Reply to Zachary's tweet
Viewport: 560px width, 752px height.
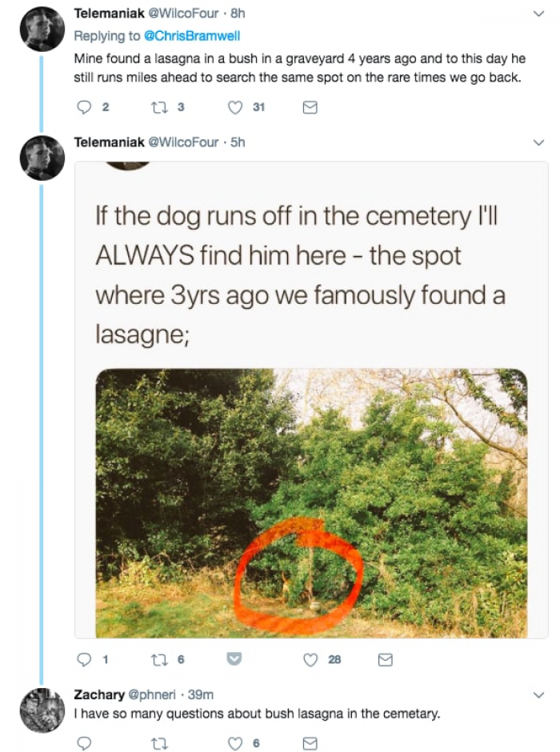click(83, 743)
